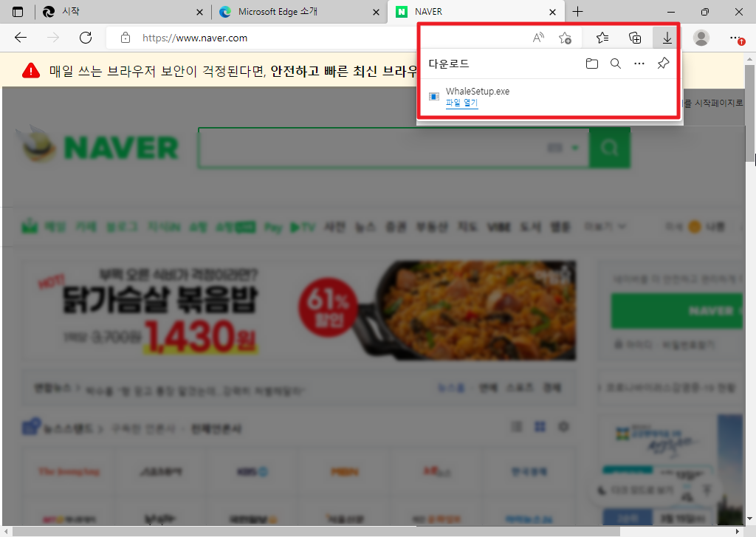The width and height of the screenshot is (756, 537).
Task: Click the forward navigation arrow
Action: [53, 38]
